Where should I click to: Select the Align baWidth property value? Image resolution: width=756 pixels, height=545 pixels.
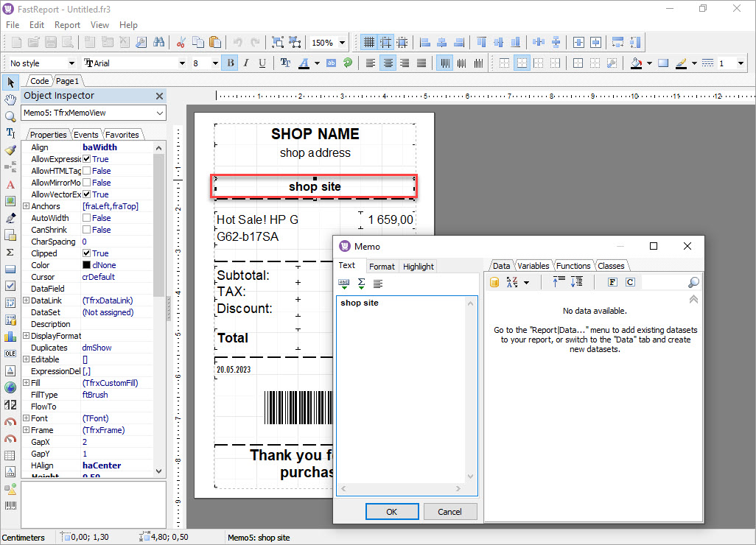click(x=99, y=147)
